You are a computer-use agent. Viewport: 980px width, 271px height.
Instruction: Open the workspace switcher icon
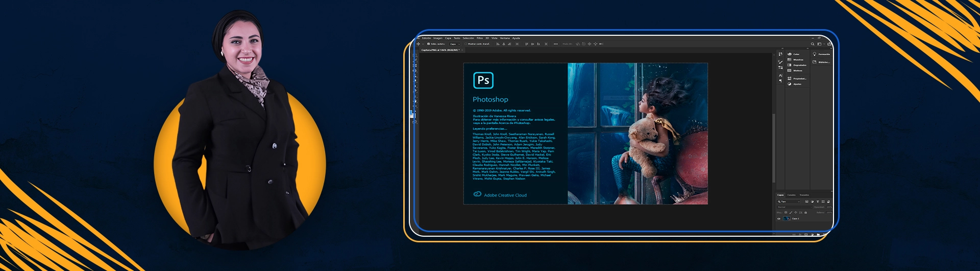click(819, 44)
